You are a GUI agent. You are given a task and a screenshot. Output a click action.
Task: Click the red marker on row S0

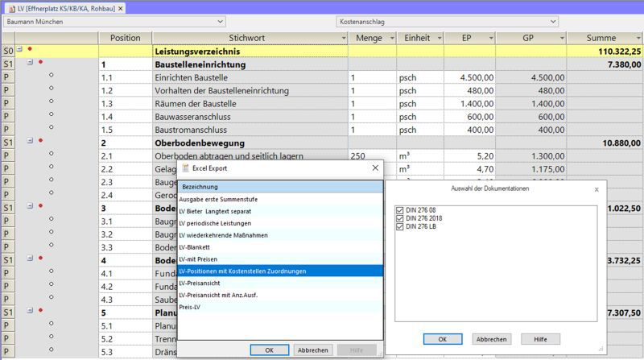click(30, 50)
